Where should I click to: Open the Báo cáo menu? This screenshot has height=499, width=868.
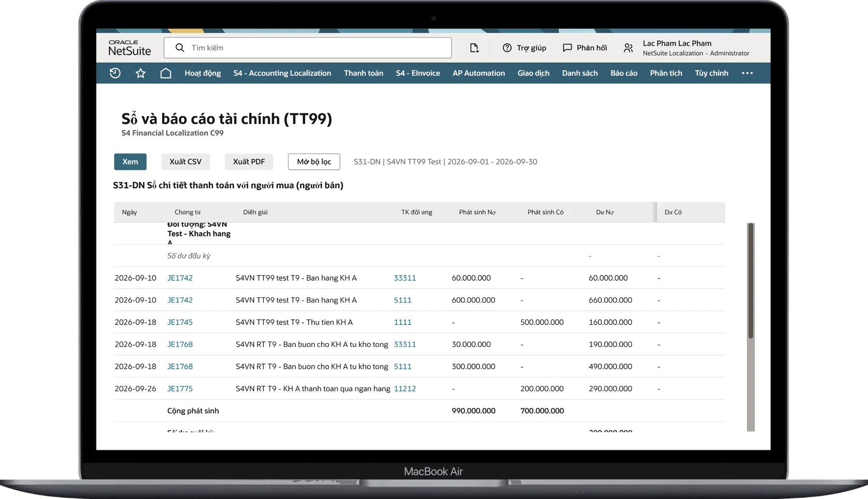(x=624, y=73)
